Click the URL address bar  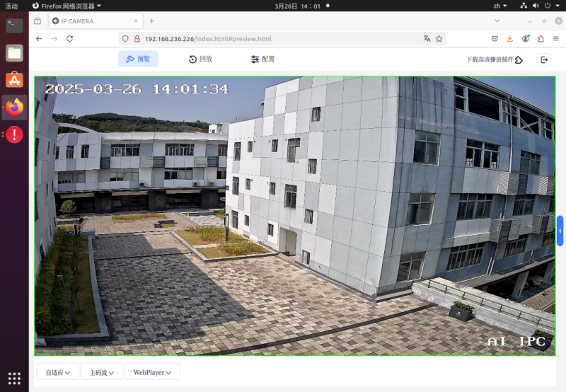click(x=282, y=39)
